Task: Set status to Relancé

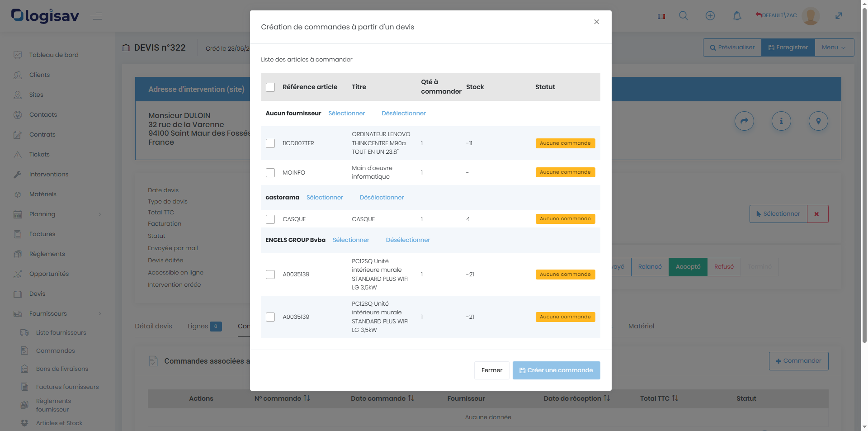Action: pyautogui.click(x=650, y=267)
